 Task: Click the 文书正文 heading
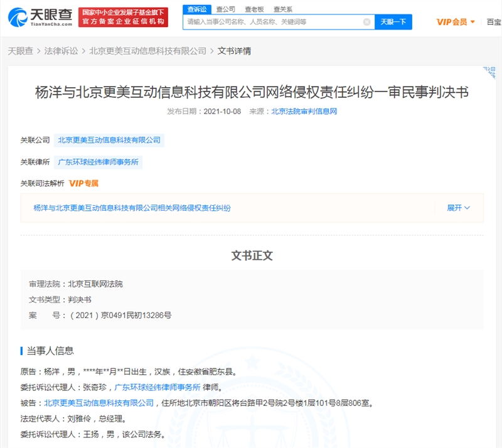pos(252,256)
